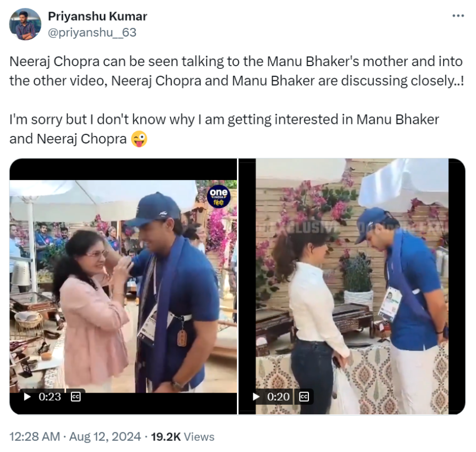
Task: Open Priyanshu Kumar's profile avatar
Action: pyautogui.click(x=25, y=24)
